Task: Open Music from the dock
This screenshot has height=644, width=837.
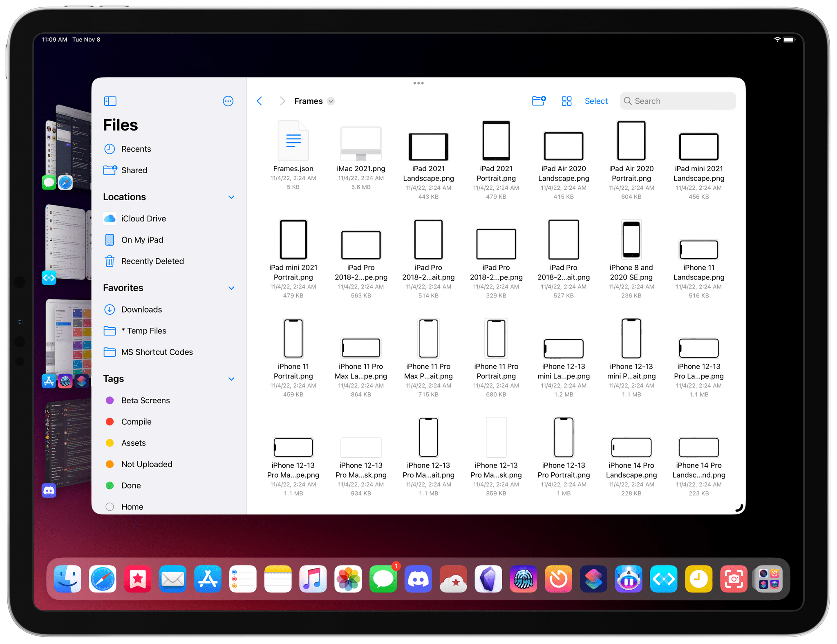Action: click(x=313, y=579)
